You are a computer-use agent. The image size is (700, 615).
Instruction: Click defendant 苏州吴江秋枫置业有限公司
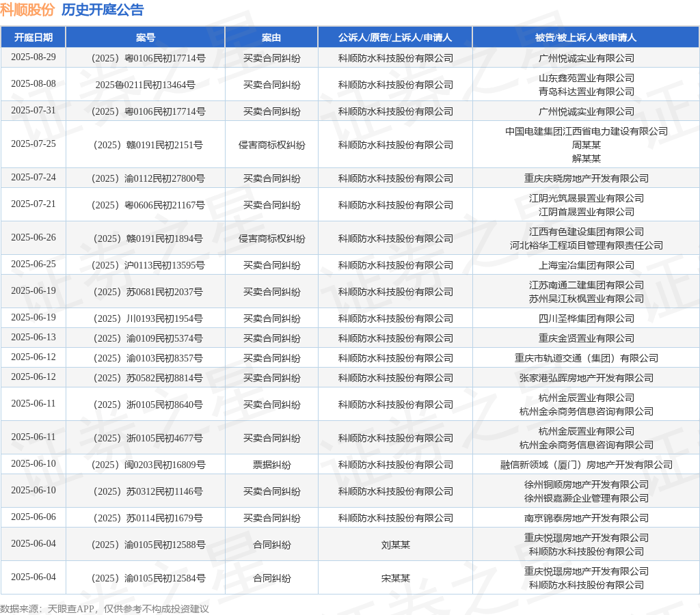(586, 299)
